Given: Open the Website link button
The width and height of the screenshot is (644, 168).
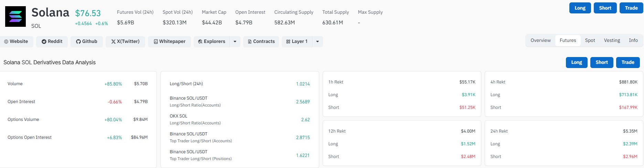Looking at the screenshot, I should pos(17,42).
